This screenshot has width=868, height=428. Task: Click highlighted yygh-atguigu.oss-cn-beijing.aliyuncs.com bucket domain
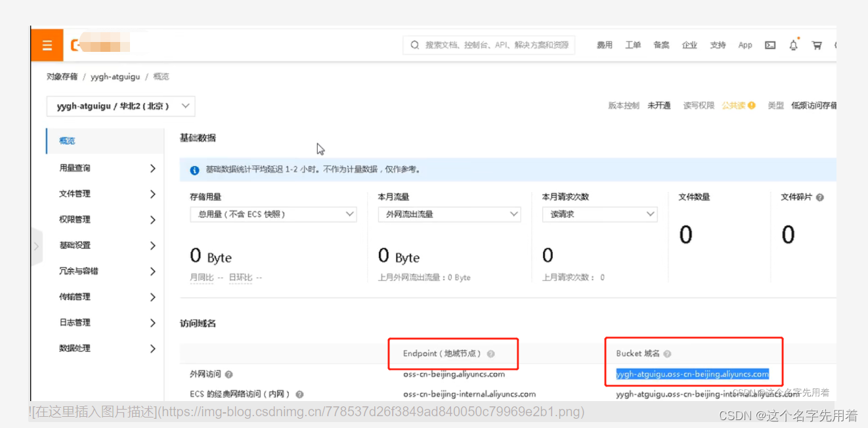coord(692,374)
